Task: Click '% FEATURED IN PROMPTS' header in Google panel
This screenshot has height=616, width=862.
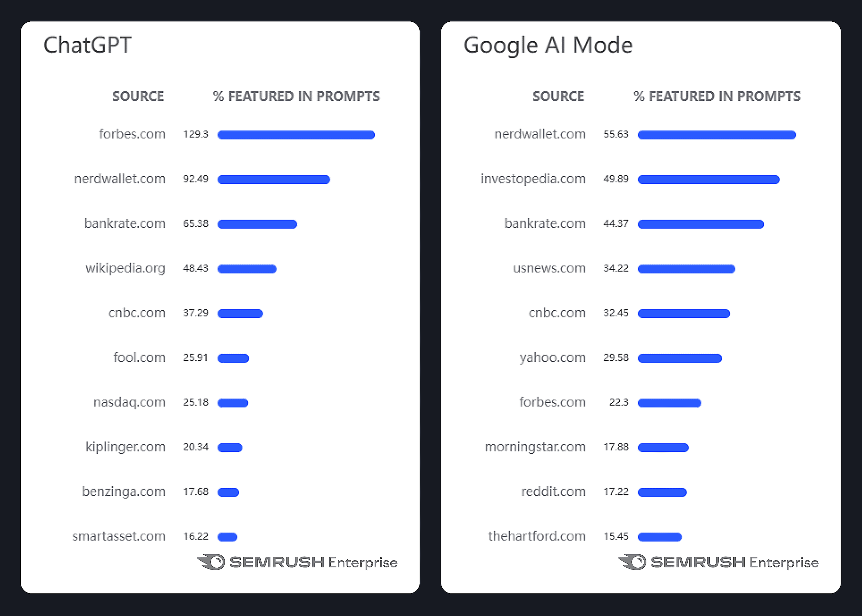Action: tap(717, 96)
